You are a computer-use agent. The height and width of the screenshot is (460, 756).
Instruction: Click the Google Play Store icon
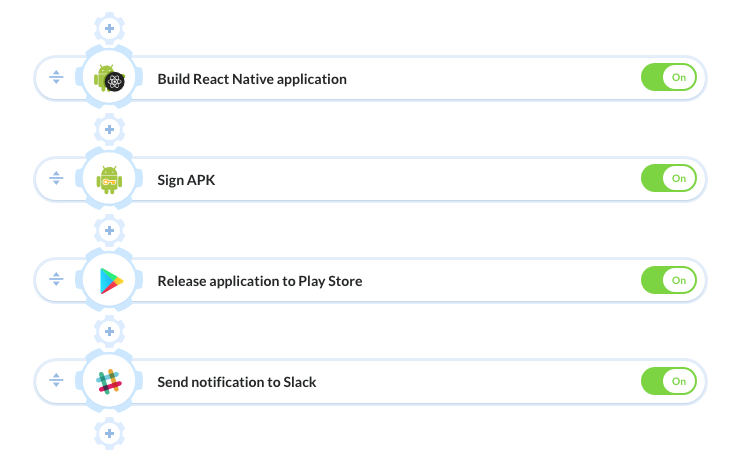pos(111,281)
